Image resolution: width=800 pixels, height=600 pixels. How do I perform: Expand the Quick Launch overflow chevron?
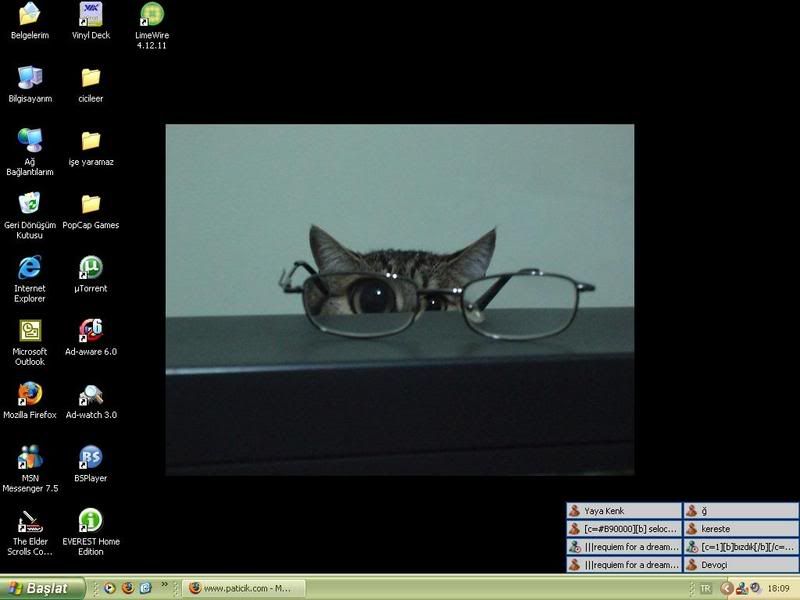click(164, 586)
